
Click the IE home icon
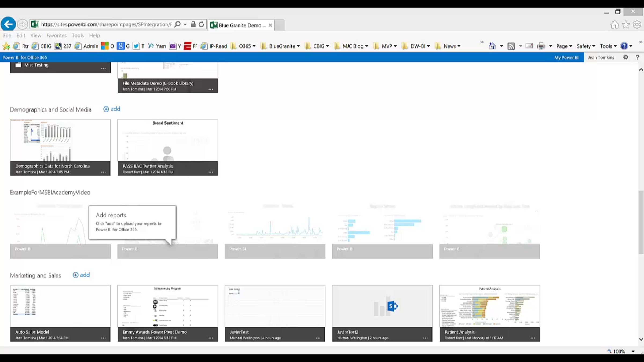pos(614,25)
